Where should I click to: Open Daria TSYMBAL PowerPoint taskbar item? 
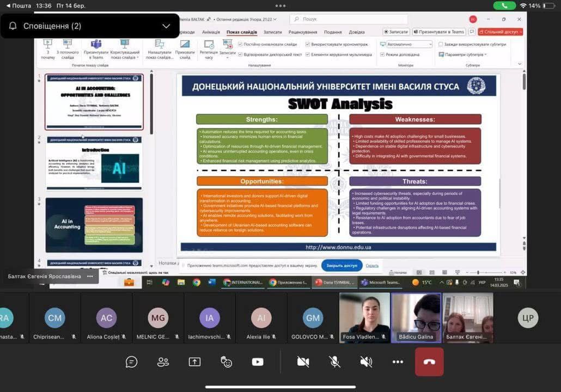click(335, 282)
